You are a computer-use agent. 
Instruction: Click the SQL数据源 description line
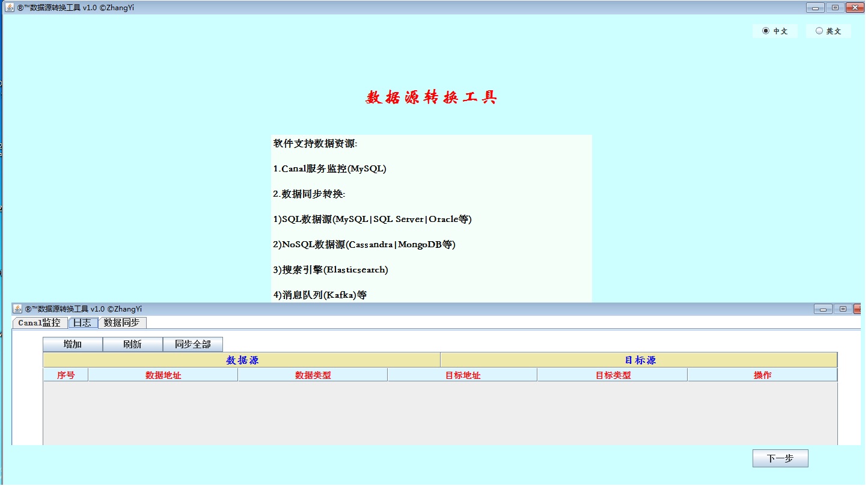(x=372, y=220)
